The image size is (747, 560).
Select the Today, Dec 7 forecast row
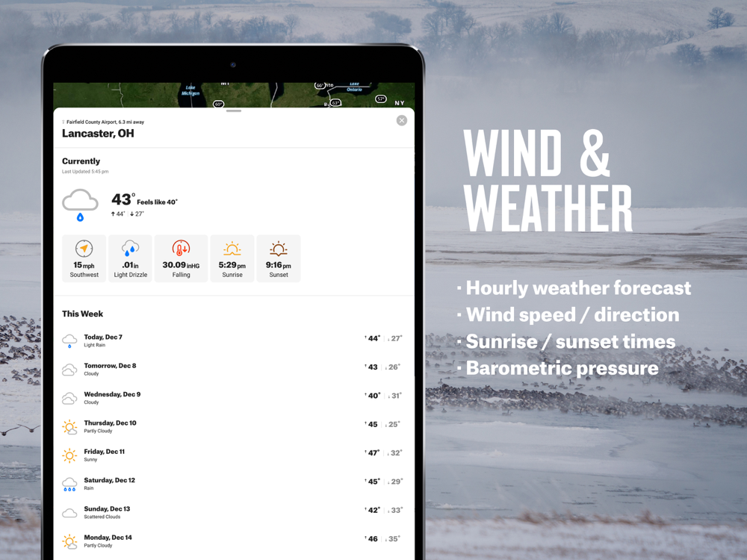[233, 341]
